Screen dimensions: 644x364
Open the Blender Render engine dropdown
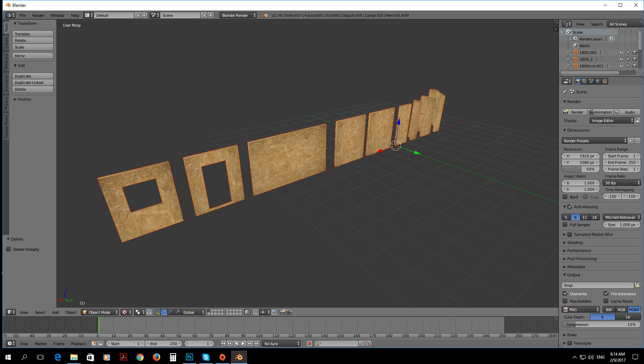[x=238, y=16]
